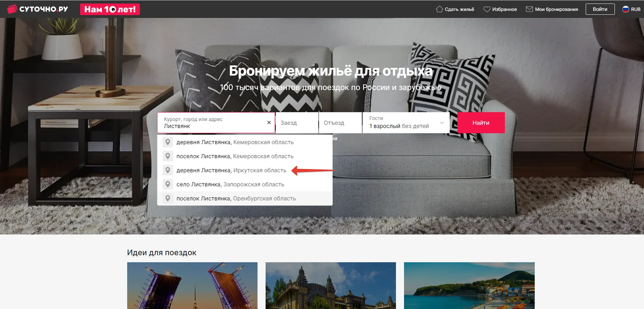Image resolution: width=644 pixels, height=309 pixels.
Task: Select деревня Листвянка, Иркутская область suggestion
Action: coord(245,170)
